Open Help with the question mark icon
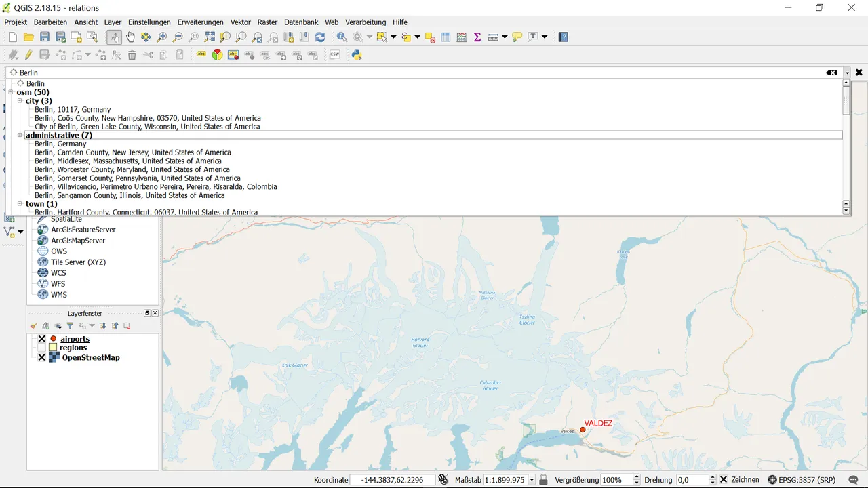Screen dimensions: 868x488 pyautogui.click(x=564, y=37)
